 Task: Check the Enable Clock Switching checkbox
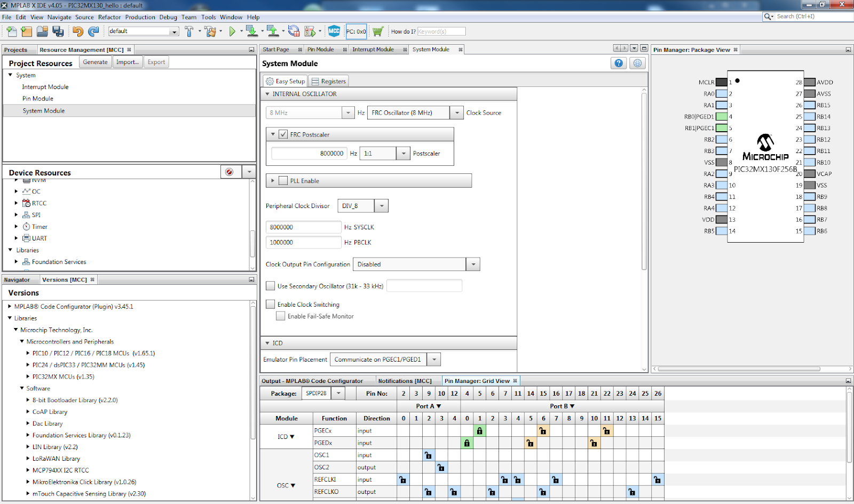coord(271,305)
